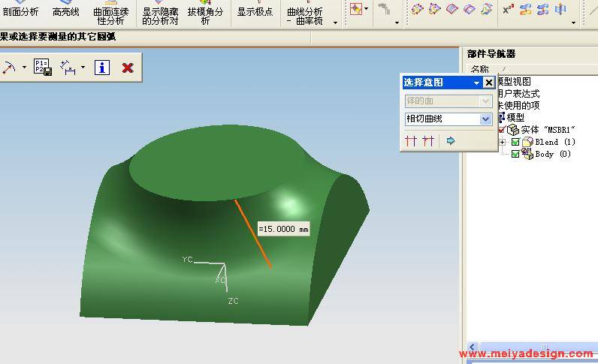This screenshot has width=598, height=364.
Task: Click the P1=P2 save expression icon
Action: (42, 67)
